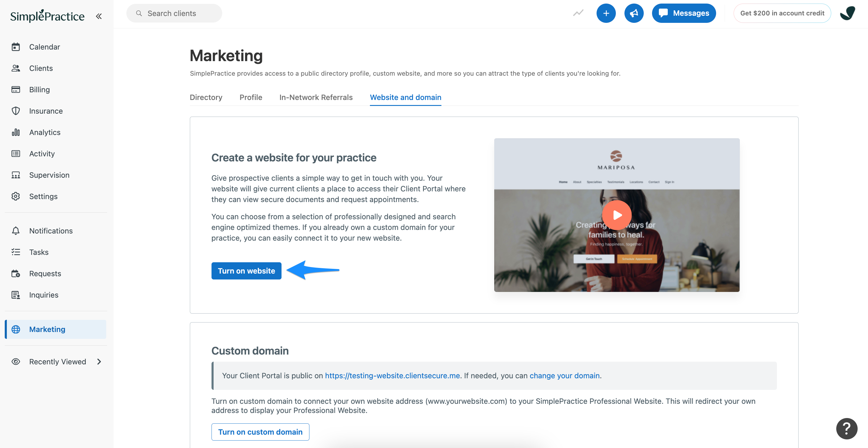Open the megaphone announcements icon

633,13
